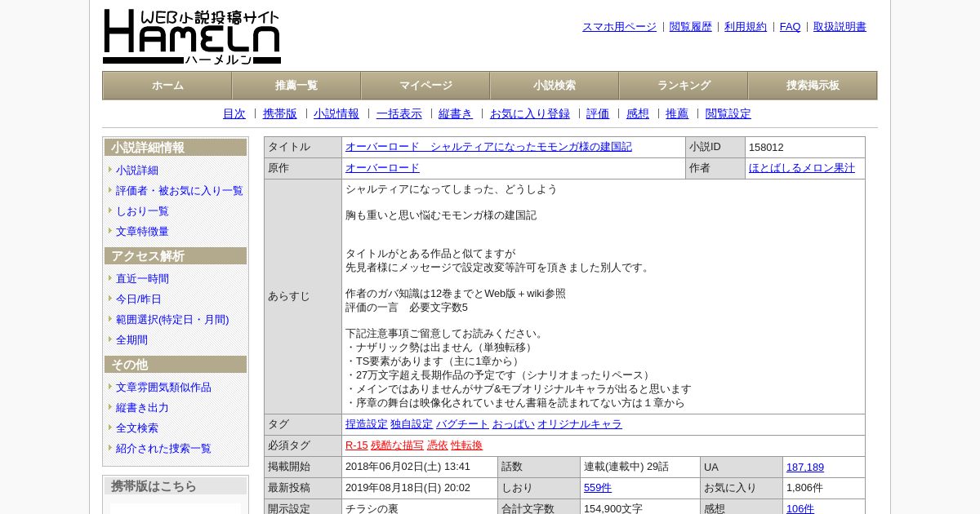Viewport: 980px width, 514px height.
Task: Open the UA count 187,189 link
Action: (805, 467)
